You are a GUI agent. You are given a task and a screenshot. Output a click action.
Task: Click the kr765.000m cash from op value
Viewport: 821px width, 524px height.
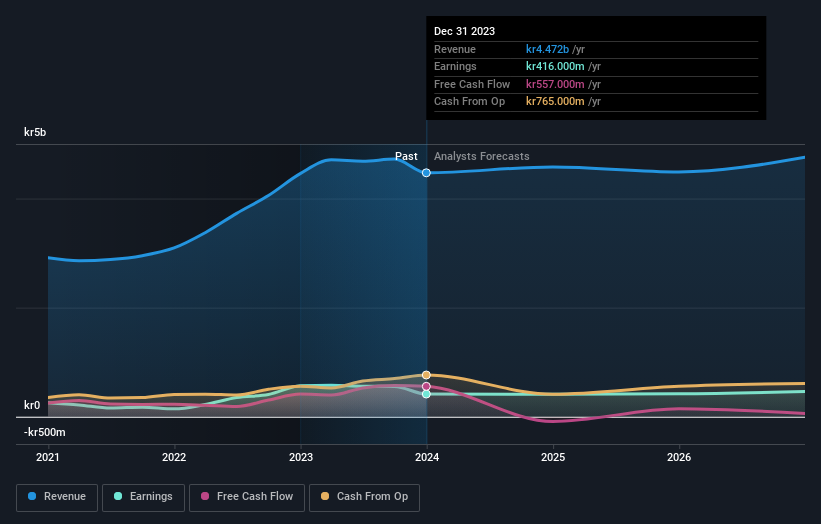(555, 102)
